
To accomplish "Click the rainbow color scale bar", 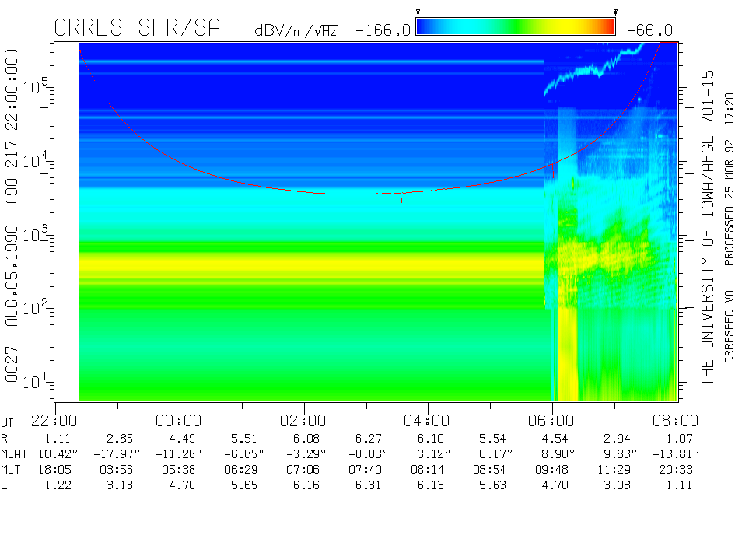I will coord(516,27).
